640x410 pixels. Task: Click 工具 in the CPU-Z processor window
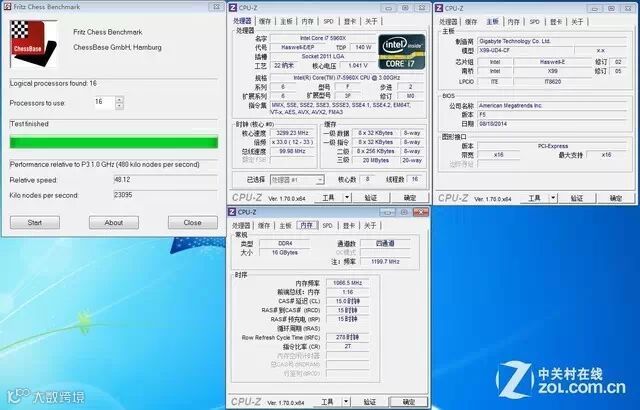point(329,198)
